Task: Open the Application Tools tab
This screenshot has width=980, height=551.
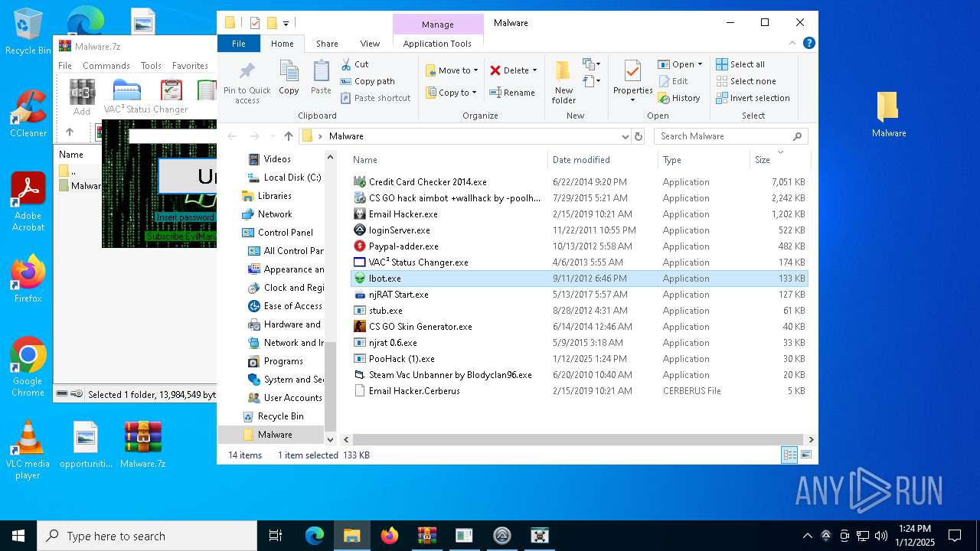Action: click(437, 44)
